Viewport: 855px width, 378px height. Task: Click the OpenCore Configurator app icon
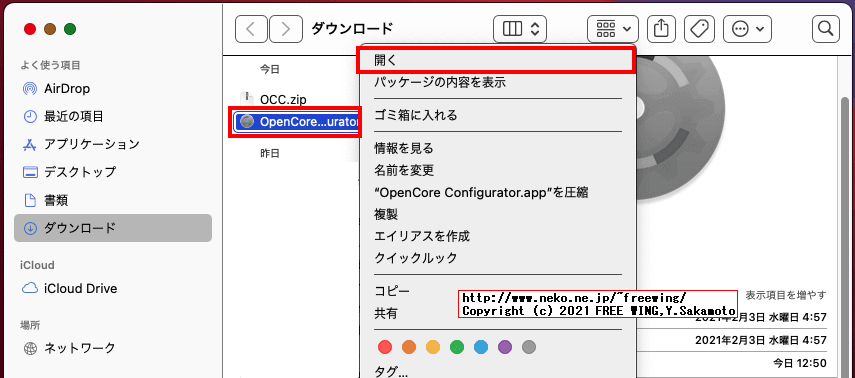click(247, 122)
